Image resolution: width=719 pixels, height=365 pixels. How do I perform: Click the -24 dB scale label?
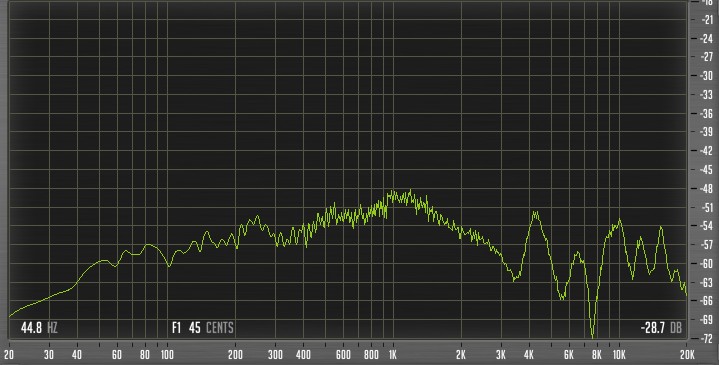pyautogui.click(x=707, y=38)
